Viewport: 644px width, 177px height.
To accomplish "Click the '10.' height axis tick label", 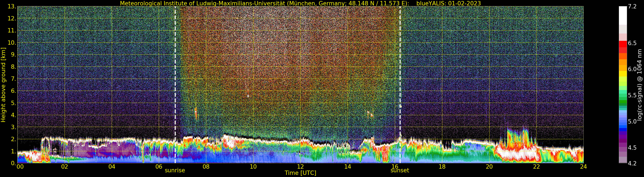I will [x=12, y=43].
